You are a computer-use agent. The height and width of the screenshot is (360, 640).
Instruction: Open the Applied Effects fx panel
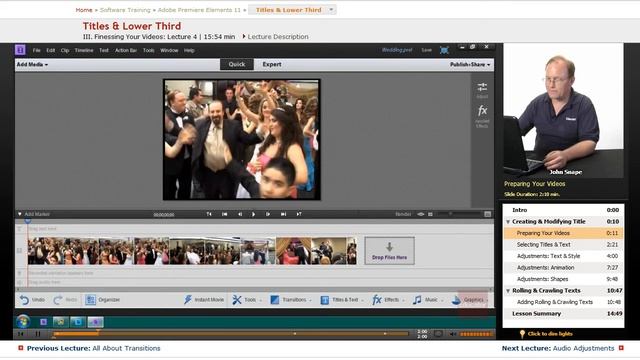click(x=482, y=111)
